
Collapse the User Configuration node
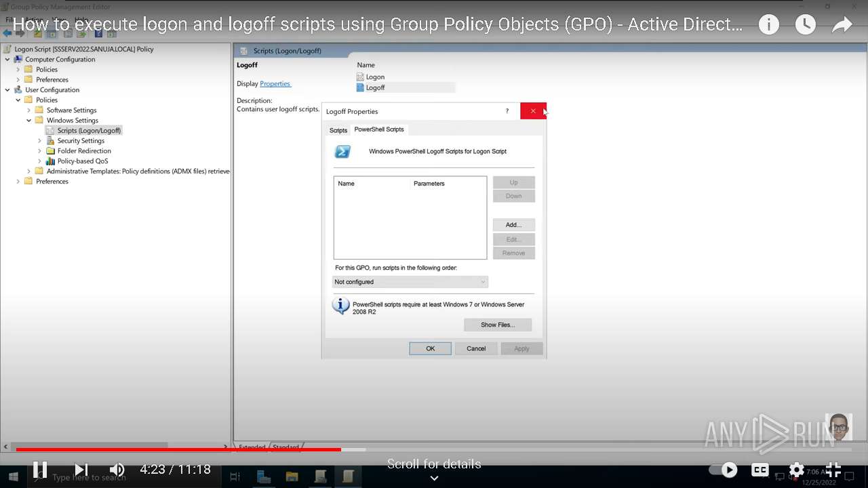coord(7,89)
